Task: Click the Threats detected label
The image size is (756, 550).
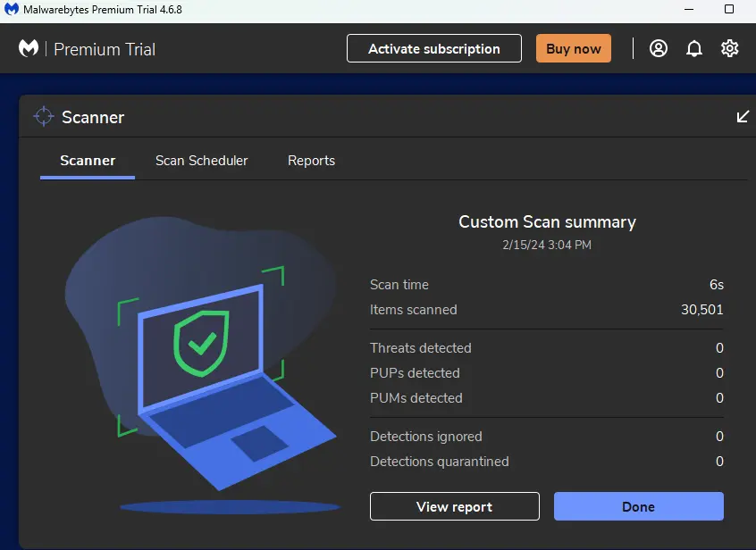Action: 420,348
